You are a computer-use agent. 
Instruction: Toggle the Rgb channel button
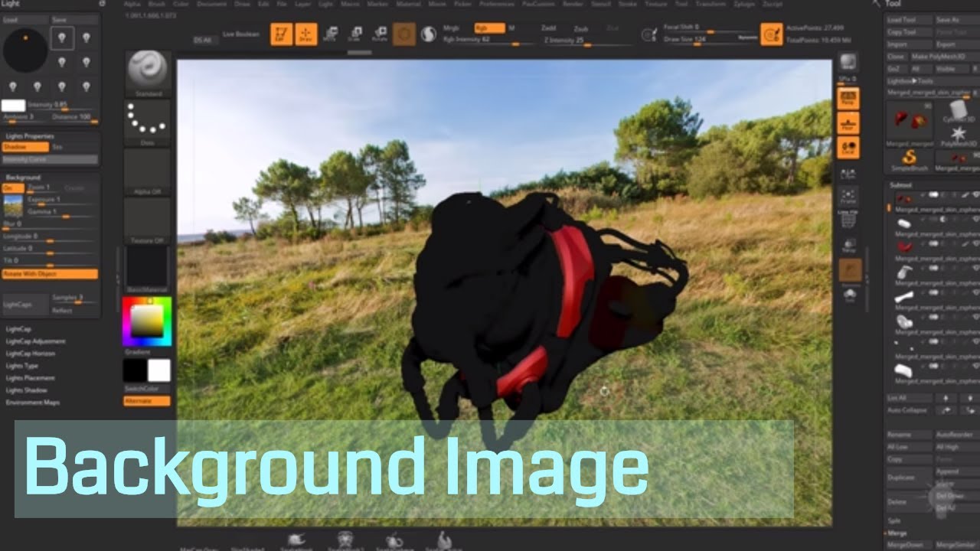pyautogui.click(x=489, y=28)
